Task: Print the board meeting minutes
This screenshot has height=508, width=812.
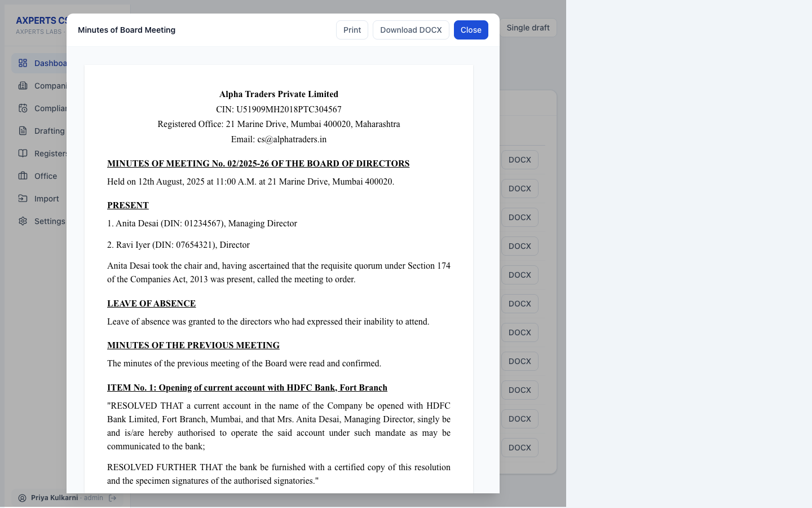Action: (x=352, y=30)
